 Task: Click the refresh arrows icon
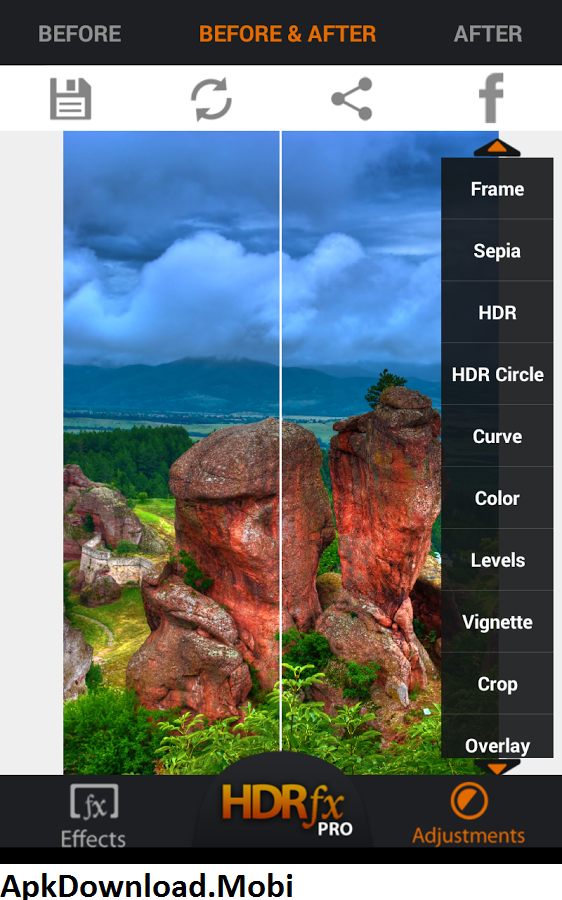(211, 99)
